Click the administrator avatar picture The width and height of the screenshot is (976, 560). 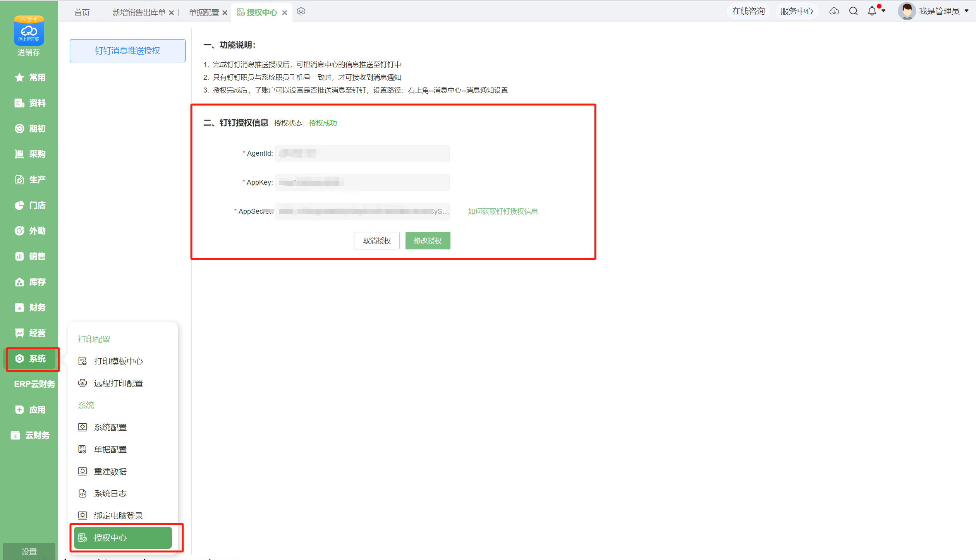click(x=907, y=11)
